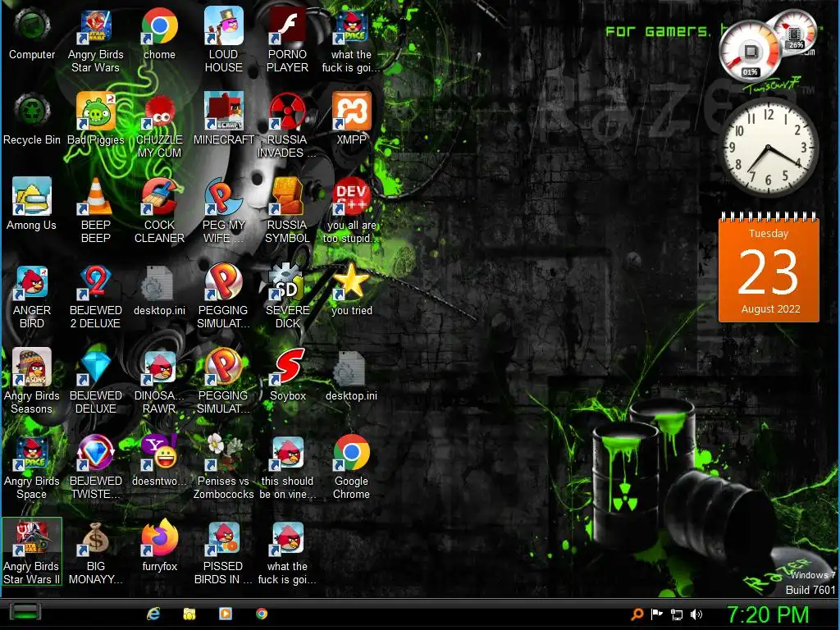
Task: Click the analog clock gadget
Action: point(768,148)
